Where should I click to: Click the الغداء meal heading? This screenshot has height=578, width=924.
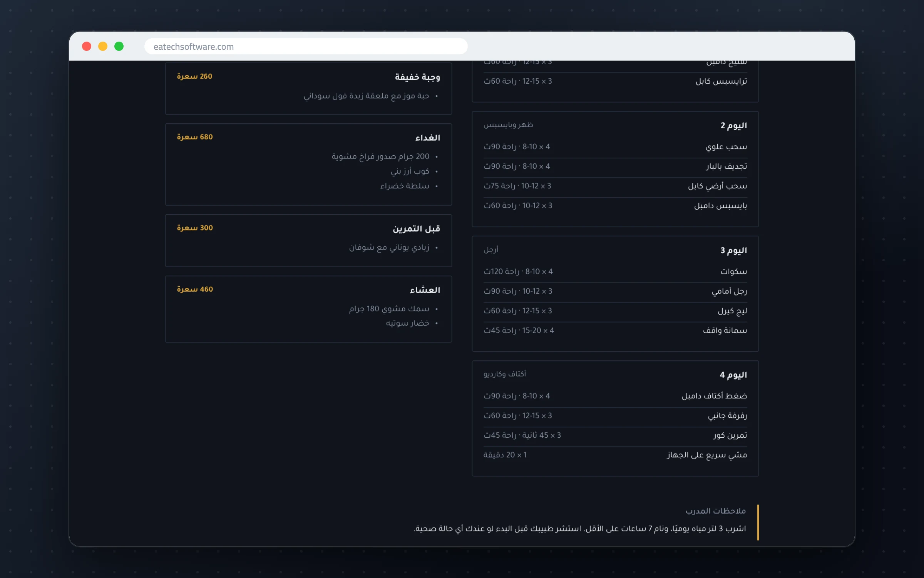click(x=427, y=138)
